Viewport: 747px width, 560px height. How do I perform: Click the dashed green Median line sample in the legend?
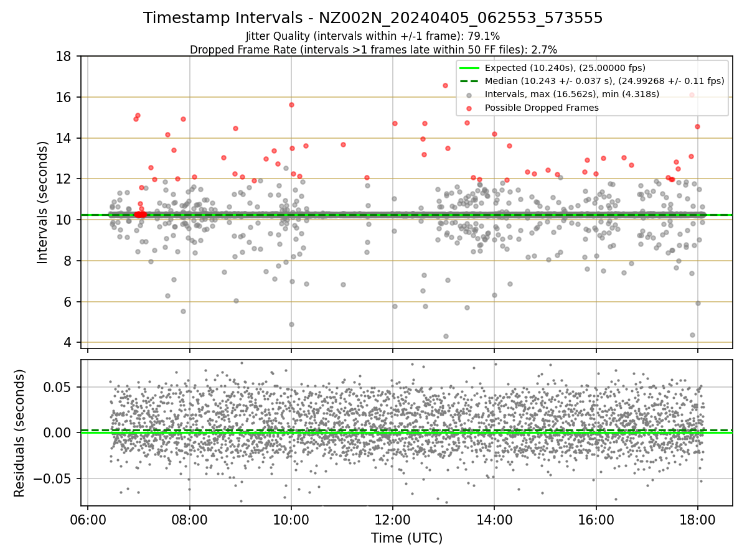[469, 81]
